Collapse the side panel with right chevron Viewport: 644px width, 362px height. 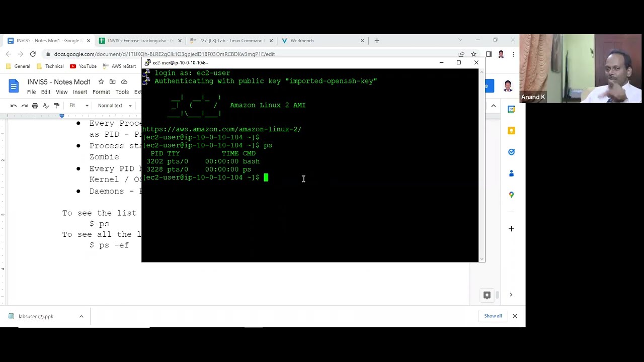click(x=511, y=295)
